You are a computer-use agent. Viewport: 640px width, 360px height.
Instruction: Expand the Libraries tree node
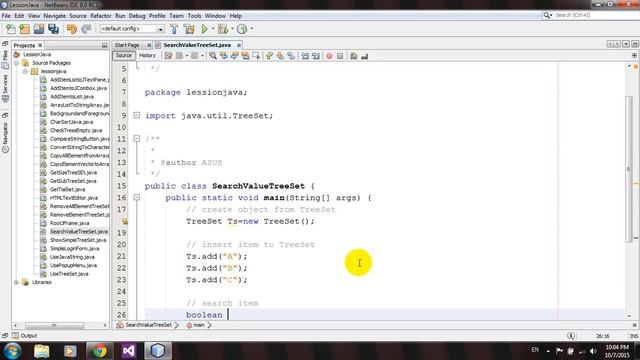[17, 282]
